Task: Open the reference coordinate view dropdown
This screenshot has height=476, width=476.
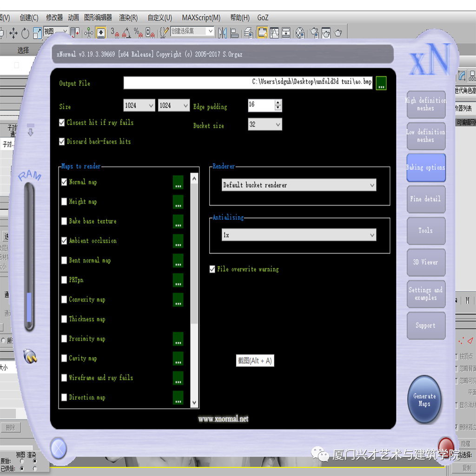Action: pyautogui.click(x=56, y=31)
